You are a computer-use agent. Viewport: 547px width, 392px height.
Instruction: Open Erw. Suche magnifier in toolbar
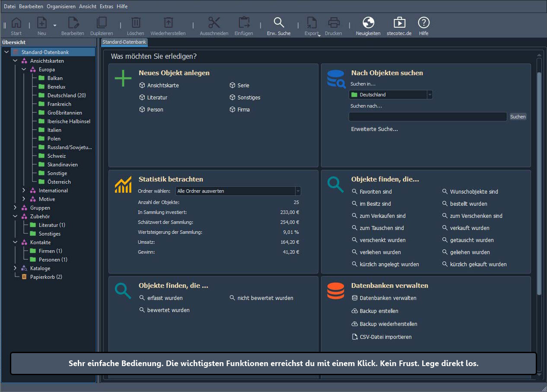tap(279, 23)
